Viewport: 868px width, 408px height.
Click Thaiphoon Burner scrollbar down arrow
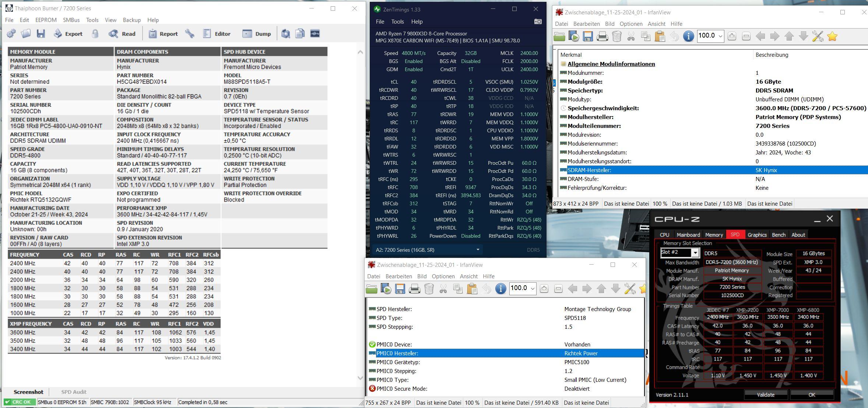[x=360, y=378]
